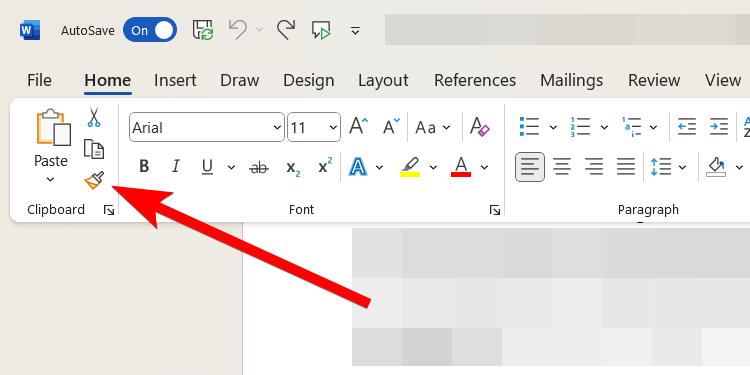Open font color dropdown arrow

pyautogui.click(x=484, y=167)
